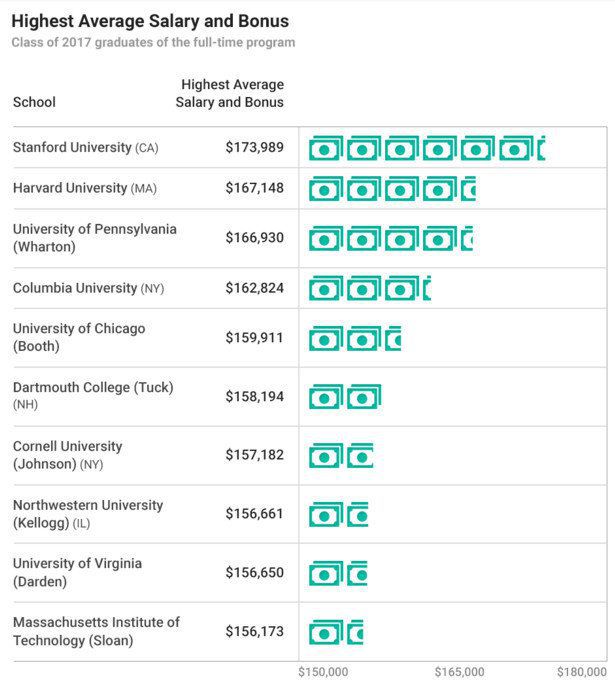Click the chart title Highest Average Salary and Bonus
The height and width of the screenshot is (688, 615).
tap(150, 21)
